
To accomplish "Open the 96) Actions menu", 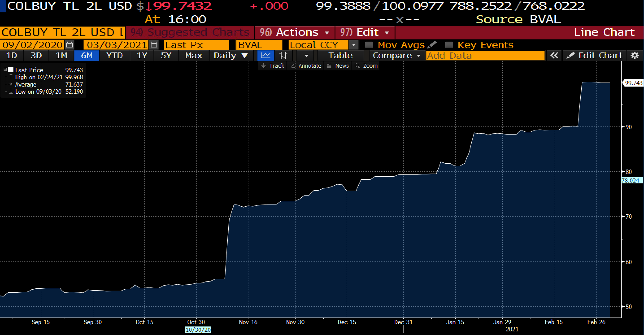I will coord(294,32).
